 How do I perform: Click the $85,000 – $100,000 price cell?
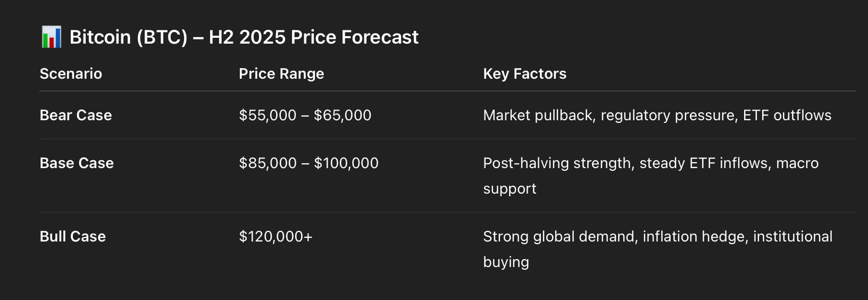pyautogui.click(x=308, y=163)
